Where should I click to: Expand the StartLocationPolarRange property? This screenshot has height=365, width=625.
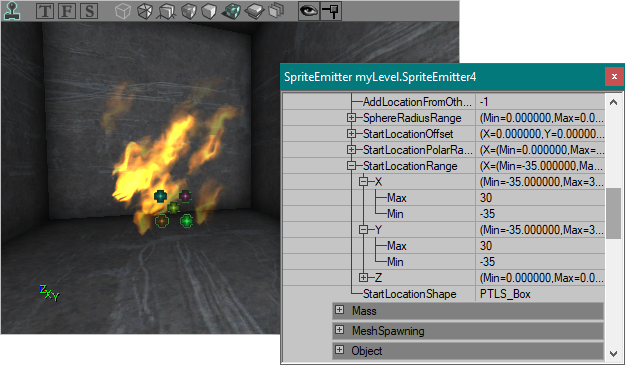click(x=351, y=149)
